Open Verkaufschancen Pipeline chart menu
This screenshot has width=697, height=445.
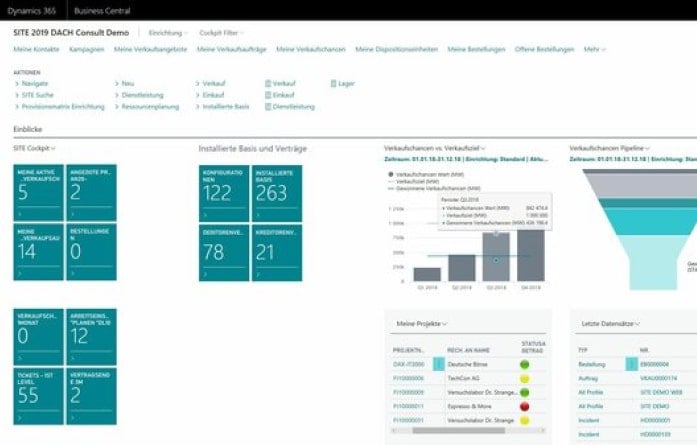[609, 148]
